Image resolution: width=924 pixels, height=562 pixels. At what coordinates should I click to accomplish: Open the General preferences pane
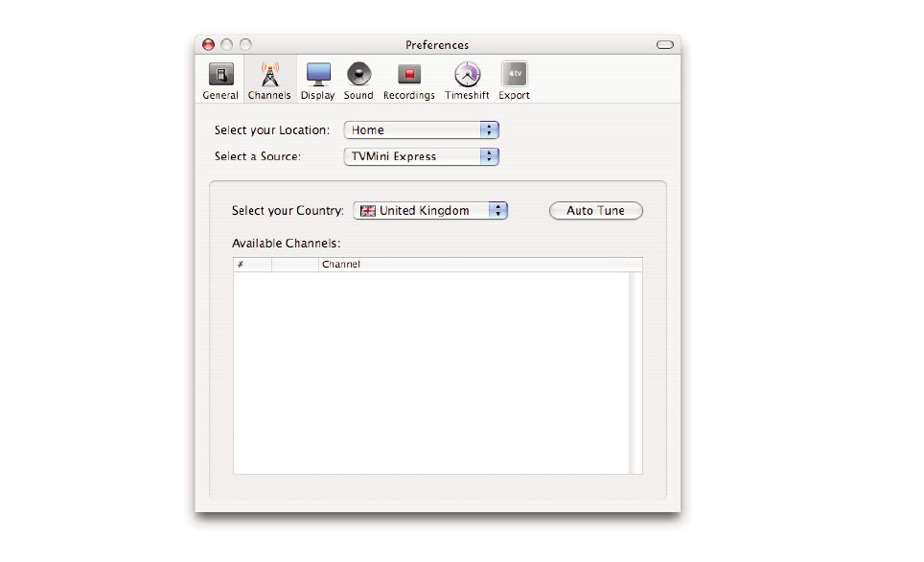[x=220, y=81]
